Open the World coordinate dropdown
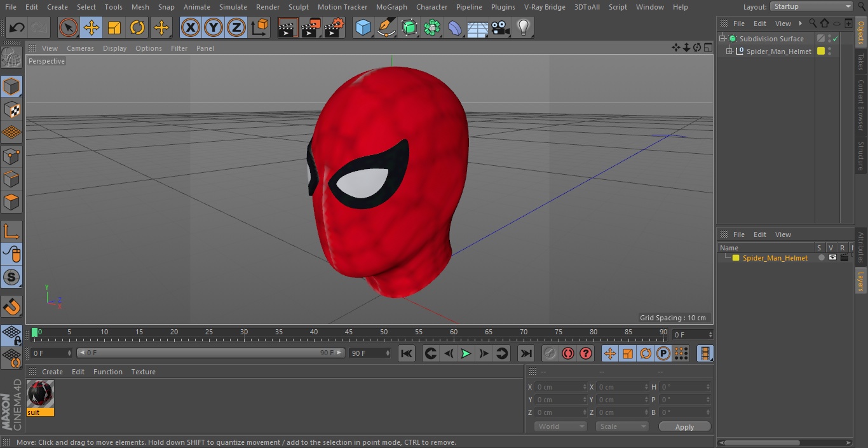Image resolution: width=868 pixels, height=448 pixels. pyautogui.click(x=560, y=426)
